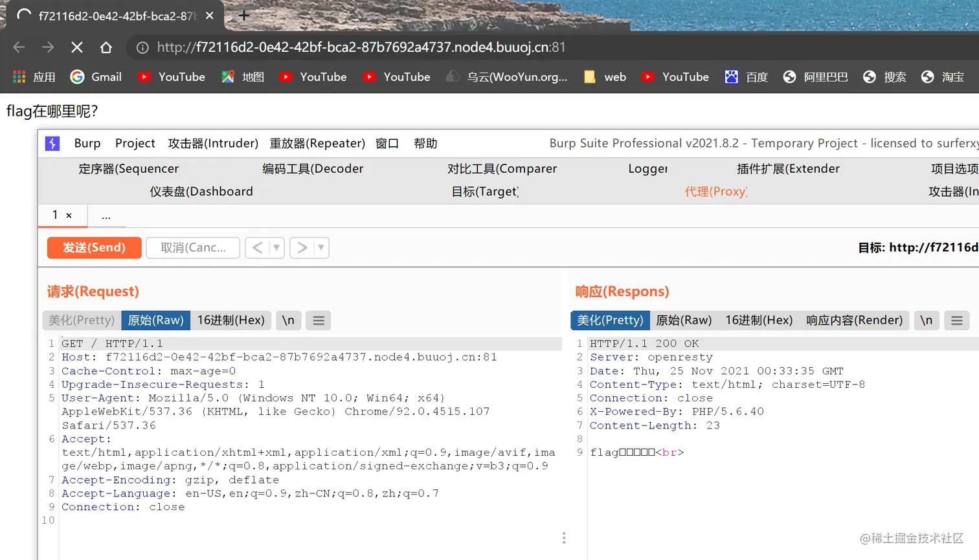Switch to 定序器(Sequencer) tab

(x=129, y=169)
